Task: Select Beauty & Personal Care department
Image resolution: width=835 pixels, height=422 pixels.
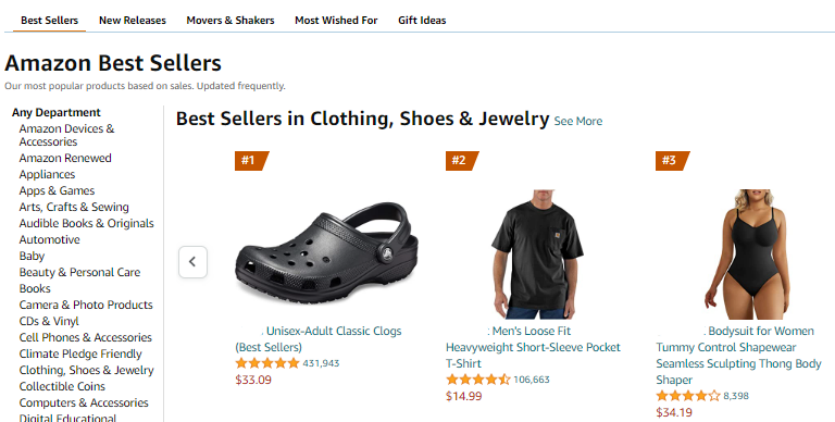Action: coord(80,272)
